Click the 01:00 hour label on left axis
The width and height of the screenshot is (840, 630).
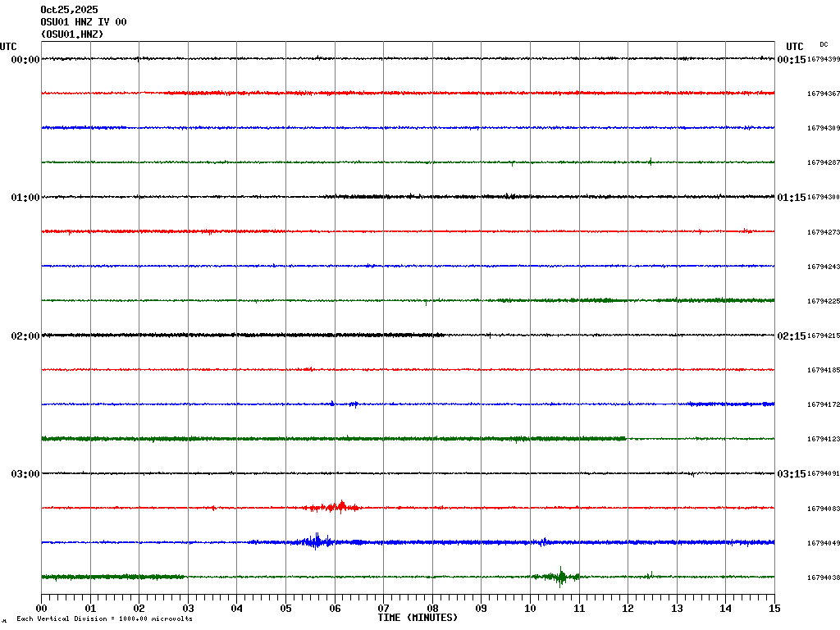(x=25, y=198)
